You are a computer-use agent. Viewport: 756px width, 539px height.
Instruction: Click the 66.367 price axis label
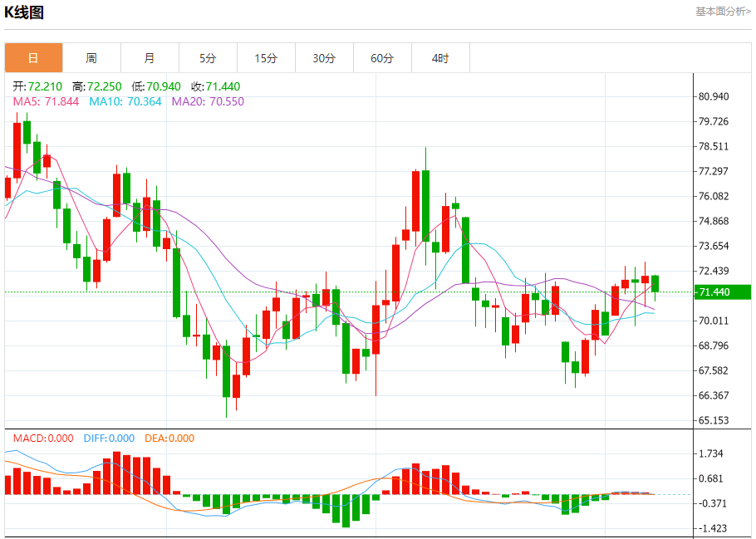[x=714, y=395]
